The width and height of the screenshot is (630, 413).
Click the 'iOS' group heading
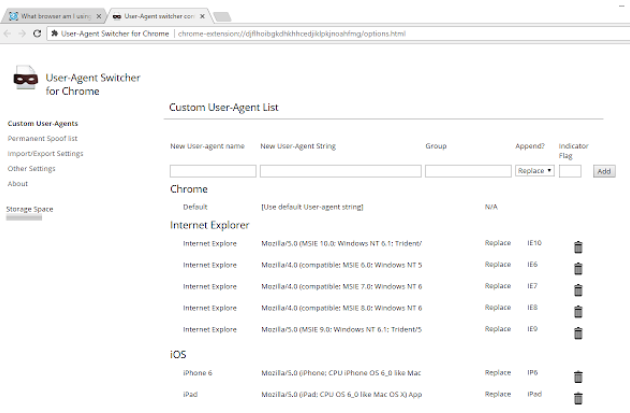tap(178, 354)
